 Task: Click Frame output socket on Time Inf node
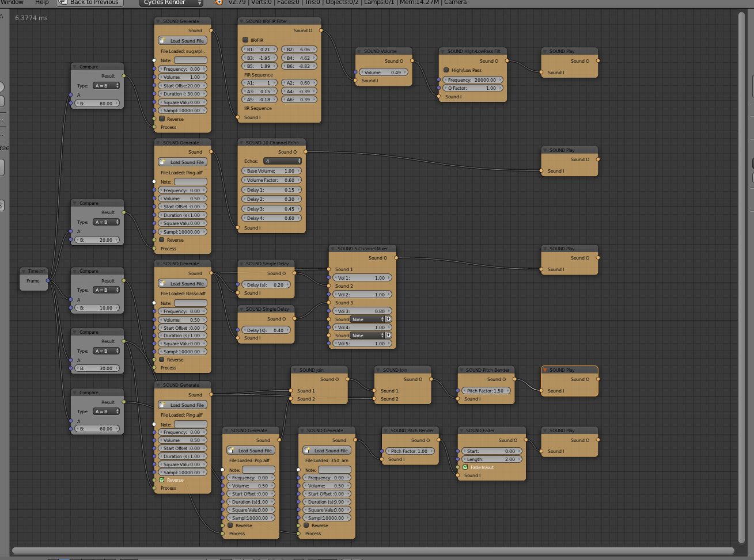click(x=48, y=281)
